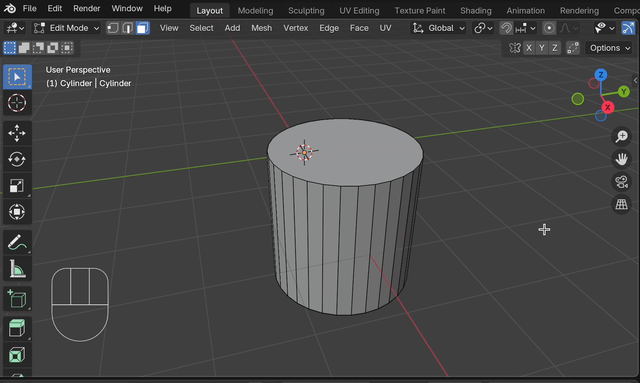Open the Help menu
The width and height of the screenshot is (640, 383).
(162, 9)
